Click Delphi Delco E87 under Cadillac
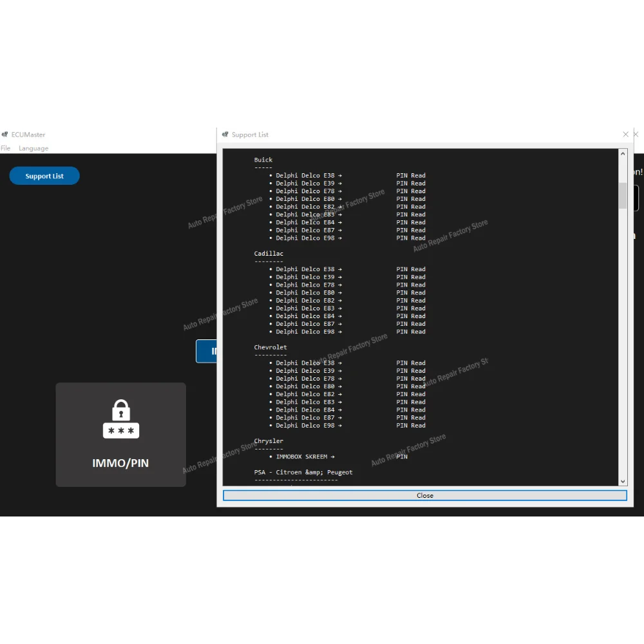Image resolution: width=644 pixels, height=644 pixels. pyautogui.click(x=305, y=324)
